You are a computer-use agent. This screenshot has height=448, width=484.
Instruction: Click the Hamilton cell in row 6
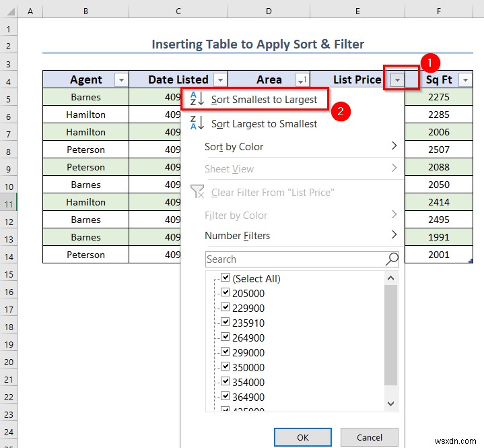(85, 115)
